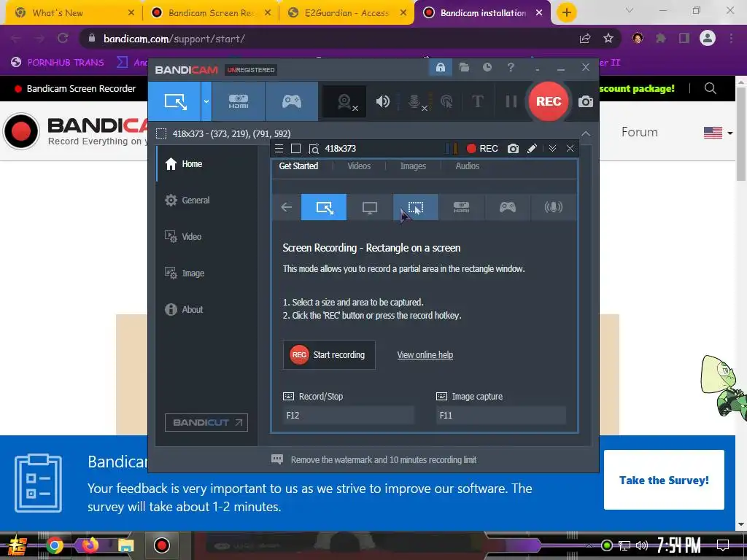Open the Home section in the sidebar
This screenshot has height=560, width=747.
click(x=207, y=164)
